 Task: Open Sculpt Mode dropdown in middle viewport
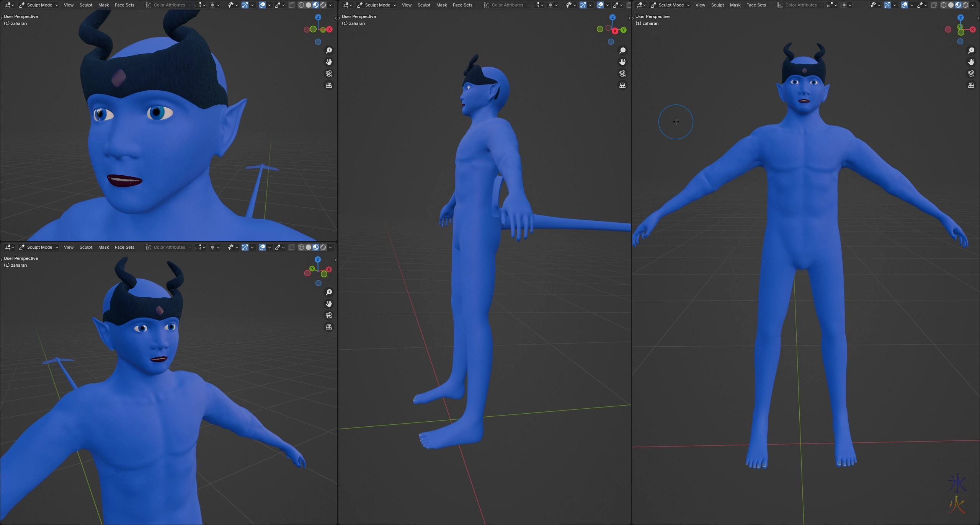pos(377,5)
